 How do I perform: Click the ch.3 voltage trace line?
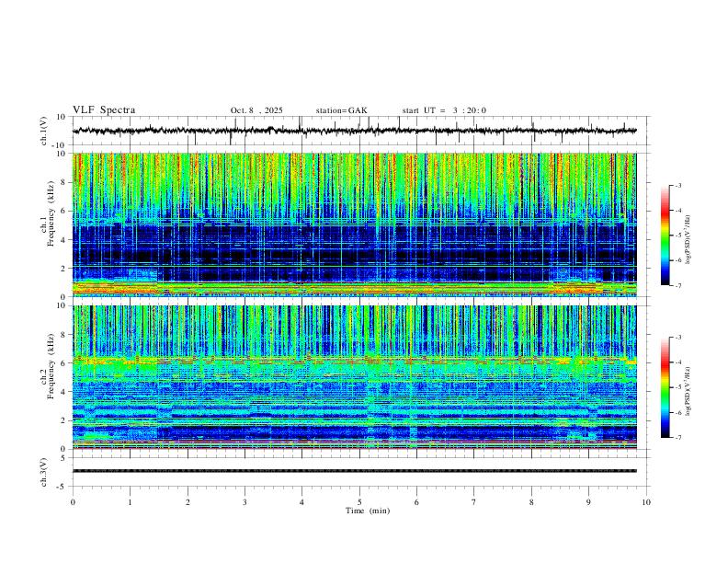(355, 471)
